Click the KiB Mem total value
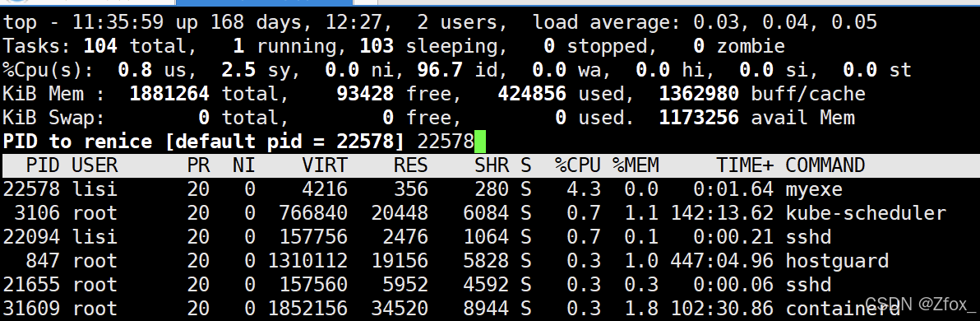The image size is (980, 321). [x=169, y=94]
